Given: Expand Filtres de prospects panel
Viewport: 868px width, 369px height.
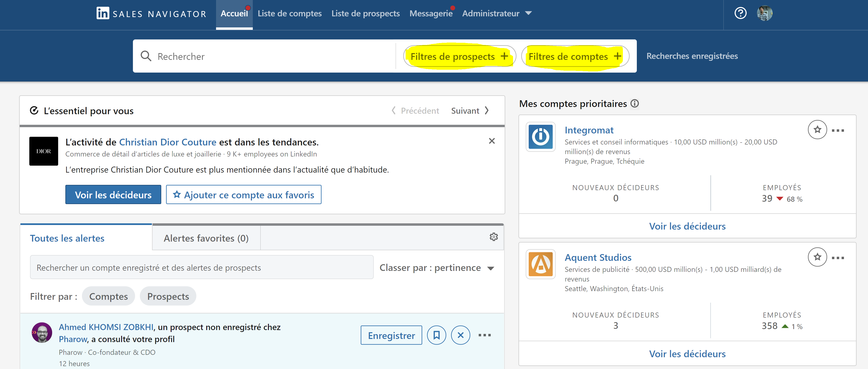Looking at the screenshot, I should pyautogui.click(x=459, y=56).
